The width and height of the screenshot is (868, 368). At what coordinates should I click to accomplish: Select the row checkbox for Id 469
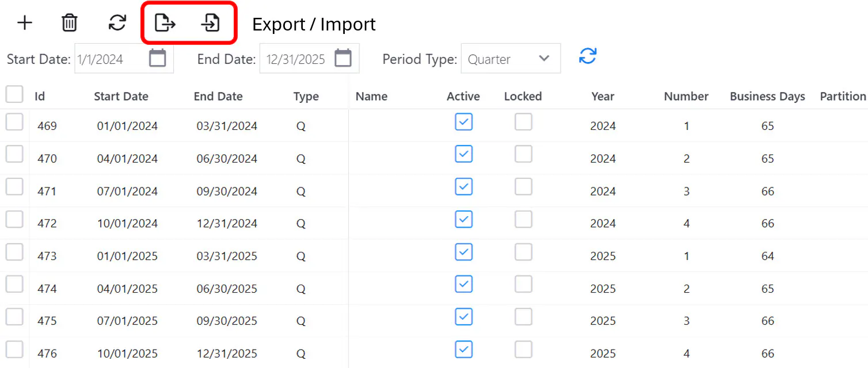pos(14,122)
